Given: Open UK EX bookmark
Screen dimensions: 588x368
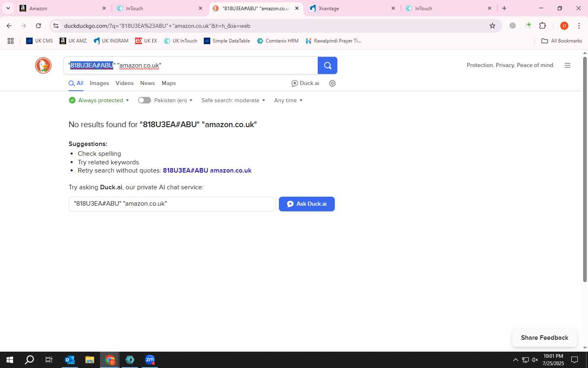Looking at the screenshot, I should (x=146, y=41).
